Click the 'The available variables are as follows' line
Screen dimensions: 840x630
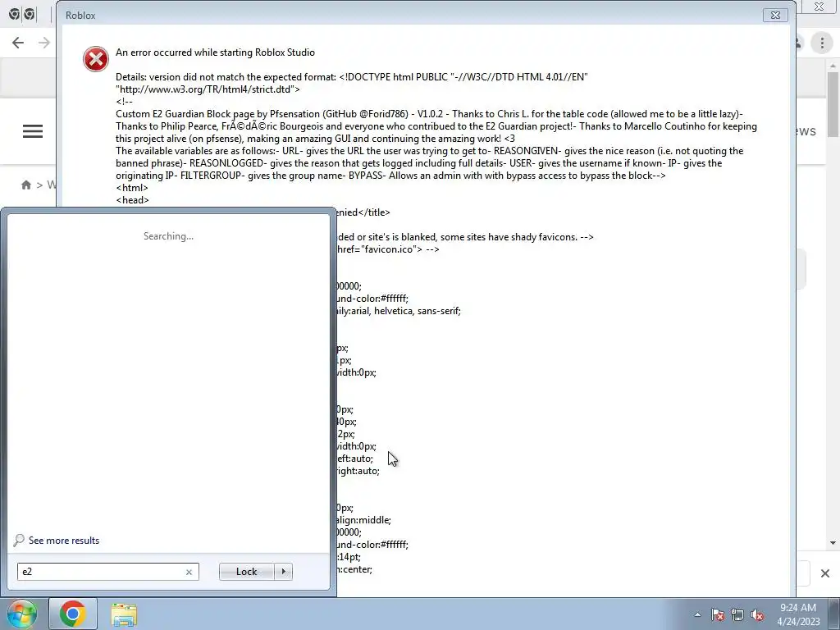coord(430,151)
